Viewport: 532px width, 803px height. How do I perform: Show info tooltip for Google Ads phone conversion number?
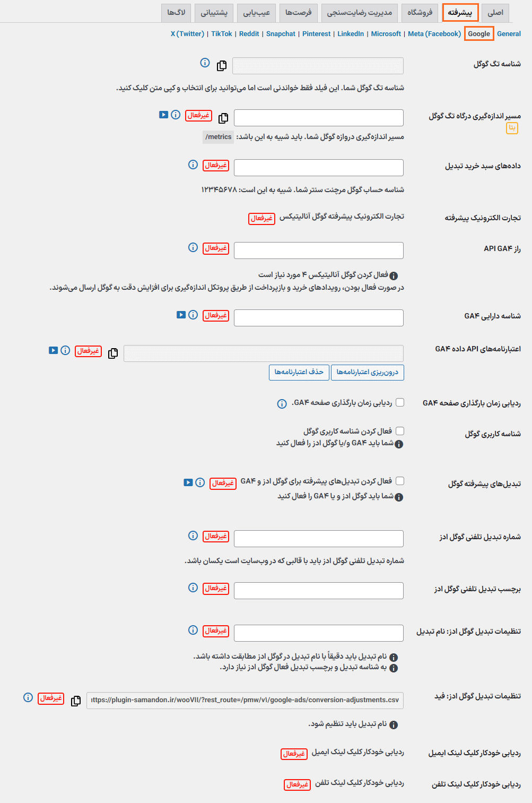(x=192, y=536)
